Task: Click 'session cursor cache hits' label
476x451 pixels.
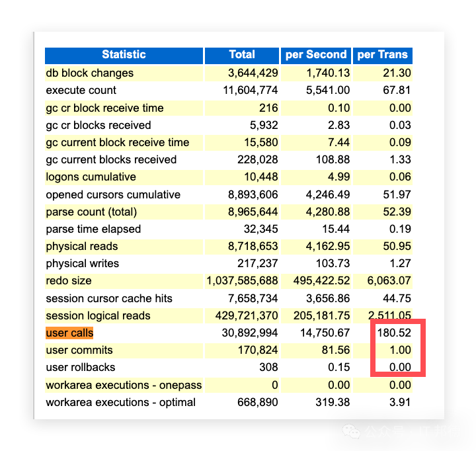Action: [109, 298]
